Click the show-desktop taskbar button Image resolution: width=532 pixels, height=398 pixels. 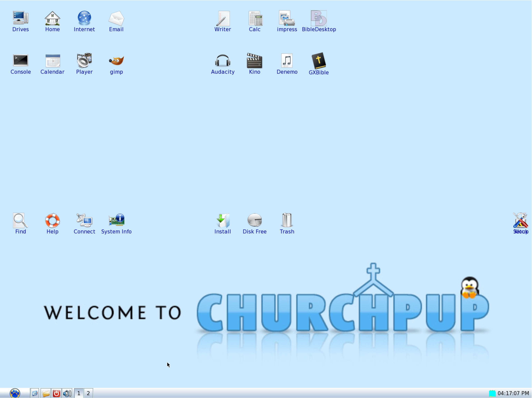pyautogui.click(x=35, y=393)
